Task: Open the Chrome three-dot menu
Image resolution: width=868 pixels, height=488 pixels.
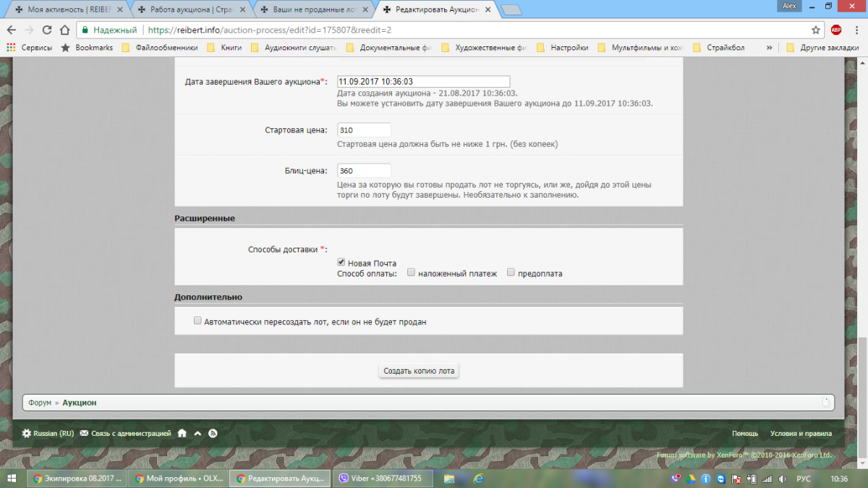Action: pos(856,30)
